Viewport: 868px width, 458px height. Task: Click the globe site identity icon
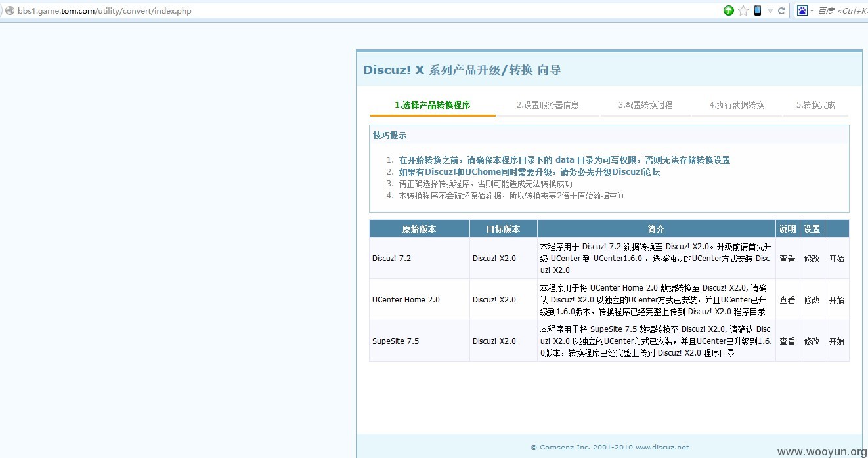click(9, 10)
